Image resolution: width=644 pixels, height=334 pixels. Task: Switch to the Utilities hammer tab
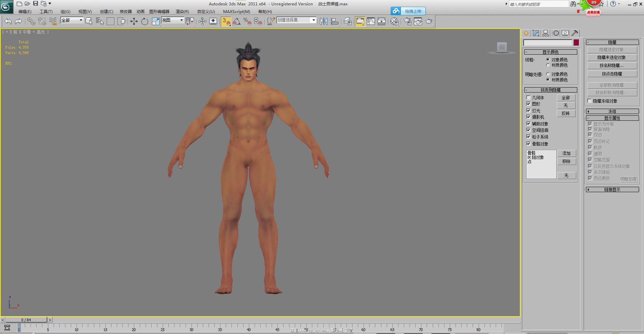point(575,33)
